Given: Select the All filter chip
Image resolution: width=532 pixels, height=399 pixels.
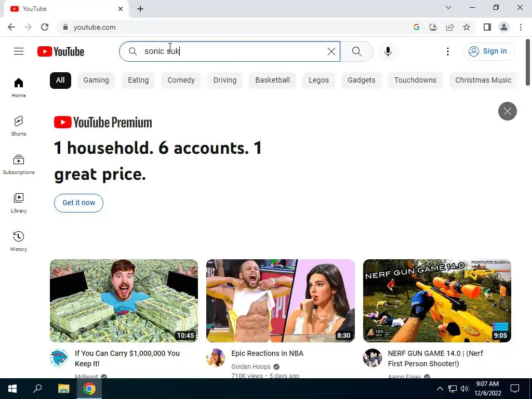Looking at the screenshot, I should point(60,81).
